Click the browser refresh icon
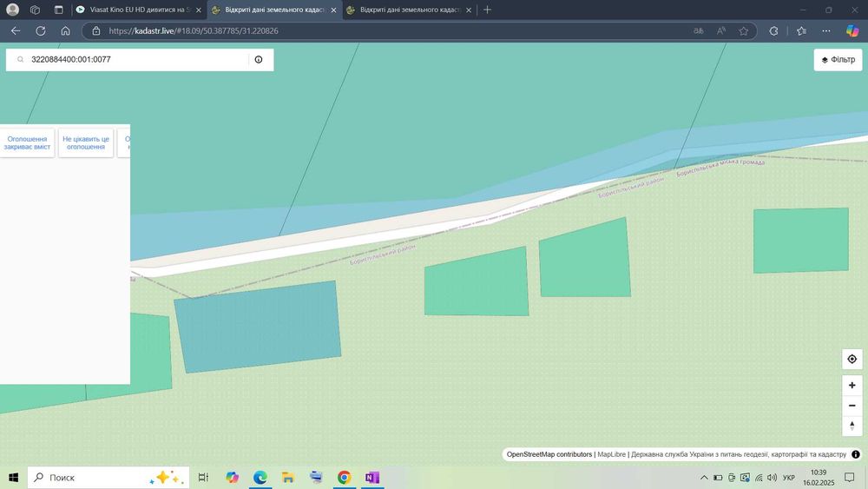 [x=41, y=31]
